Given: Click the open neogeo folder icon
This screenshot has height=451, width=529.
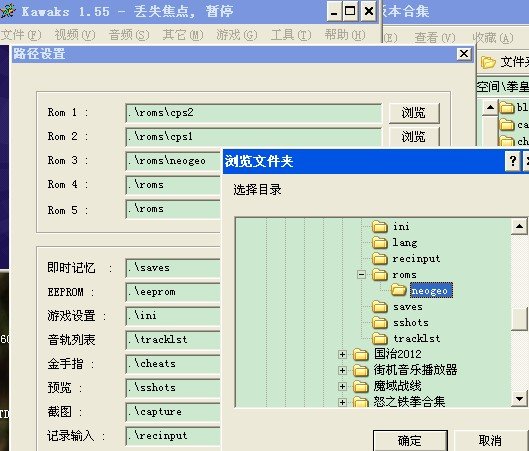Looking at the screenshot, I should click(x=398, y=290).
